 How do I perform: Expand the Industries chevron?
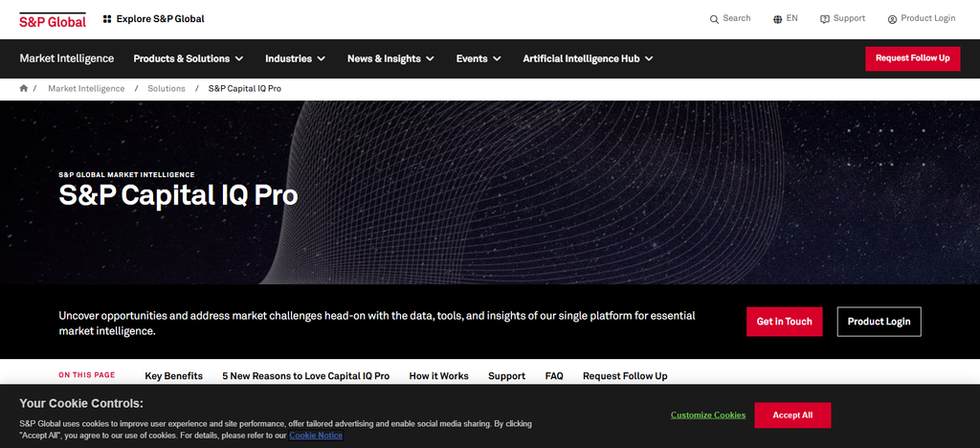[322, 58]
